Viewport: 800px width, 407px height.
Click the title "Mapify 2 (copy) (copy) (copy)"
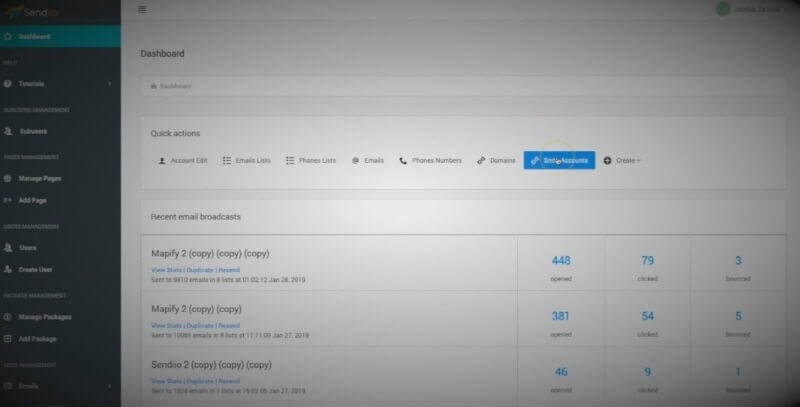[x=210, y=253]
